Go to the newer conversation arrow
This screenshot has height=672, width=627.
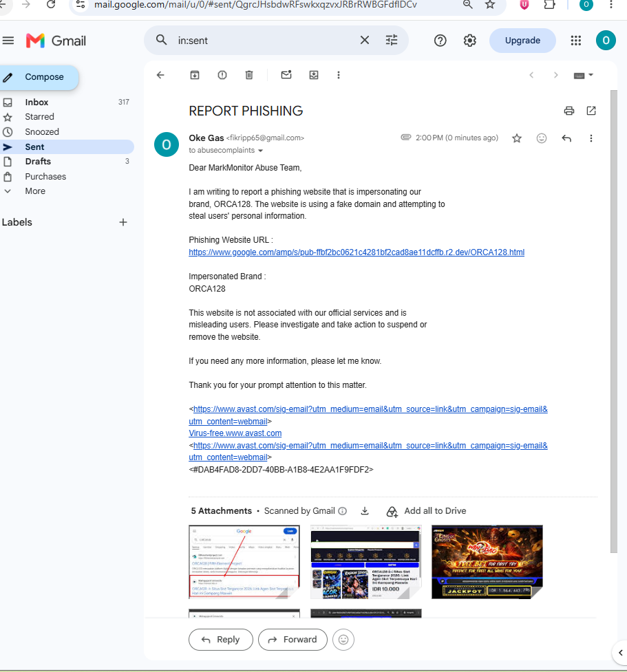(531, 75)
